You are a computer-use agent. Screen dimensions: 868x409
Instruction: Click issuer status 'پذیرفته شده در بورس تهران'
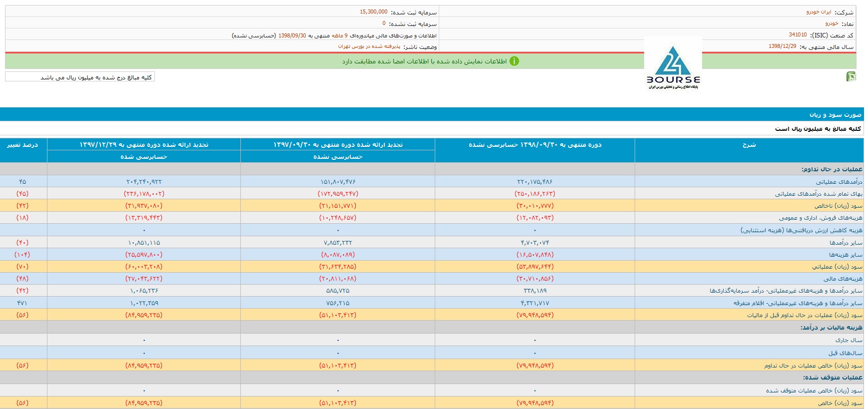(369, 46)
